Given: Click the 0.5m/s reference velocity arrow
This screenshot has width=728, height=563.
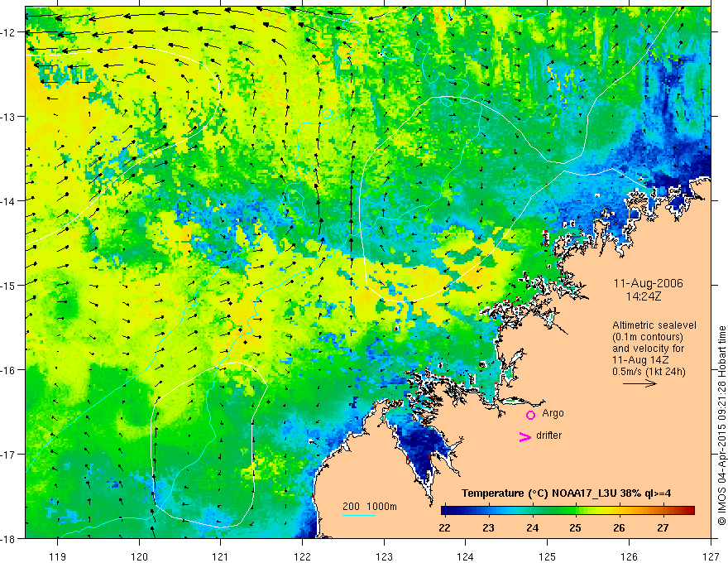Looking at the screenshot, I should coord(639,383).
